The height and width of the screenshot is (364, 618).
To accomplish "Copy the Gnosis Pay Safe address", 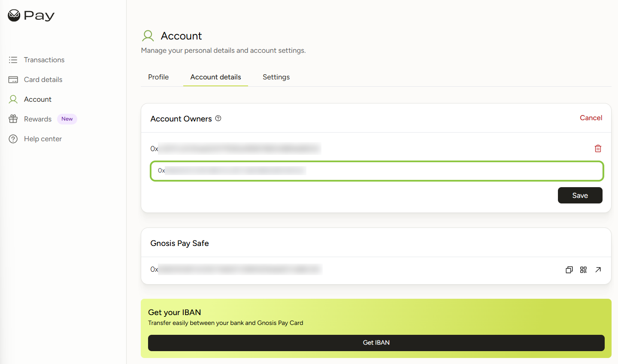I will point(569,270).
